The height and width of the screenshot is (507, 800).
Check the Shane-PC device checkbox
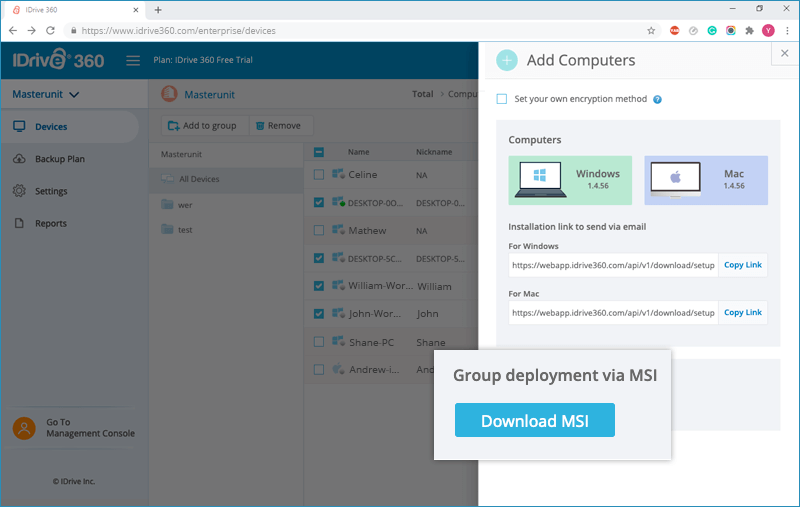pos(319,342)
